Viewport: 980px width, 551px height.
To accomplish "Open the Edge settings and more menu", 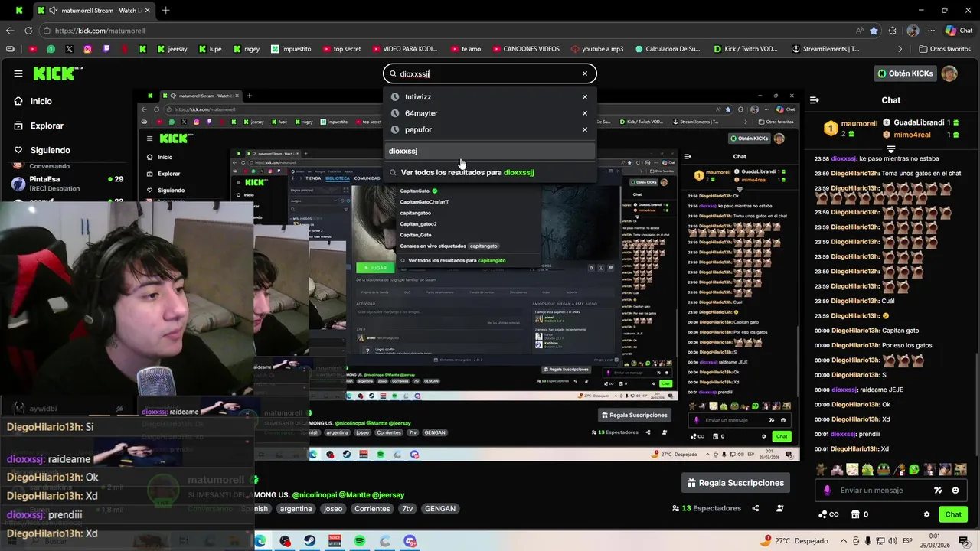I will [932, 31].
